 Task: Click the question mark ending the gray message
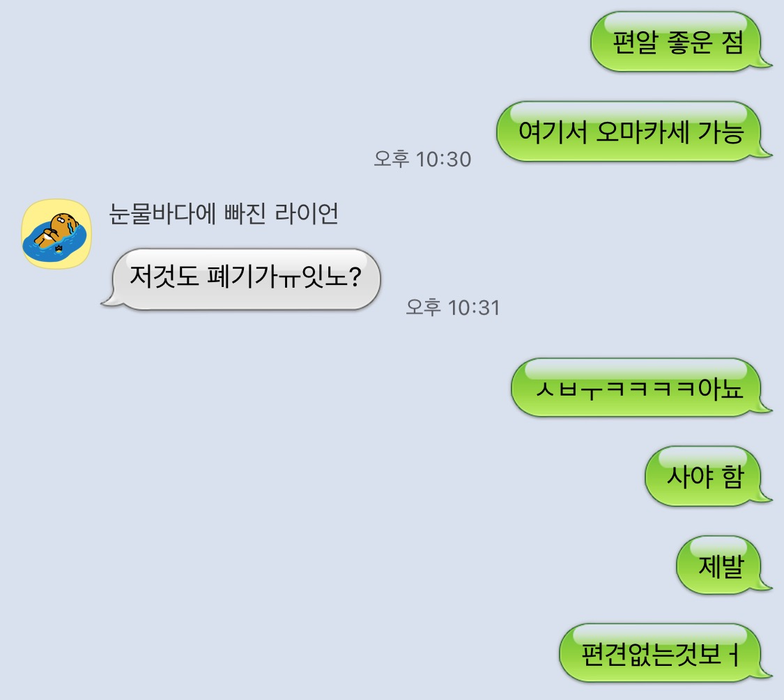(355, 277)
